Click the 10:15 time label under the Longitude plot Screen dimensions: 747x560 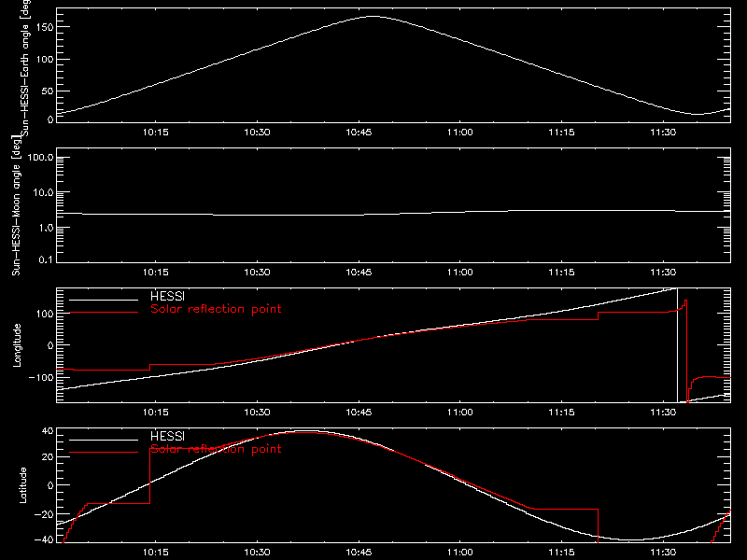pyautogui.click(x=156, y=412)
